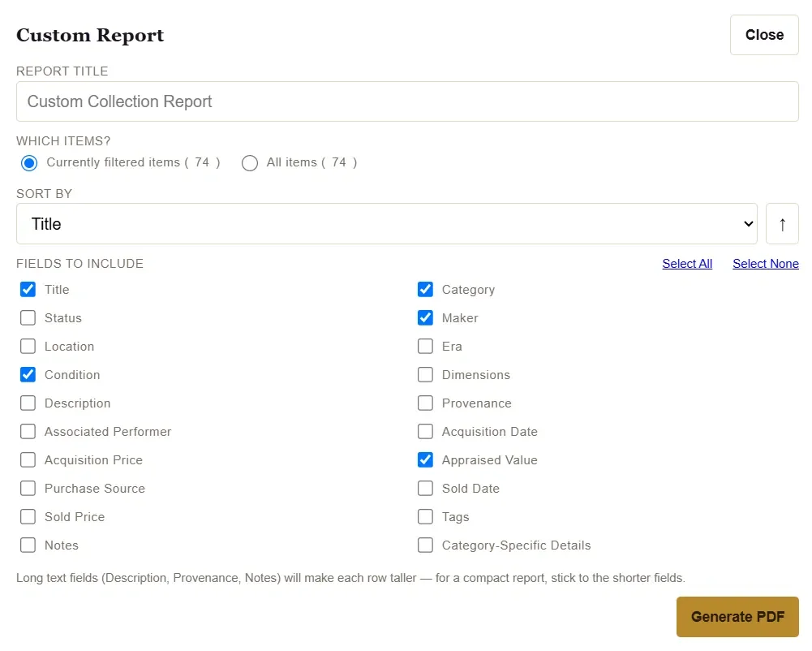Include the Tags field
812x651 pixels.
tap(425, 517)
